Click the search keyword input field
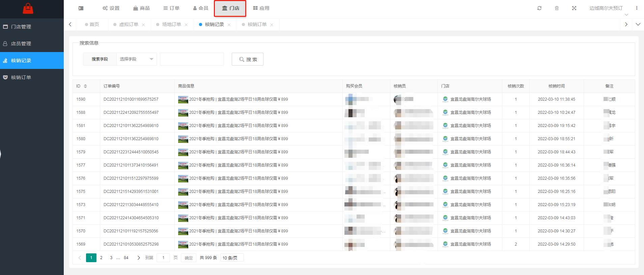This screenshot has width=644, height=275. (192, 59)
